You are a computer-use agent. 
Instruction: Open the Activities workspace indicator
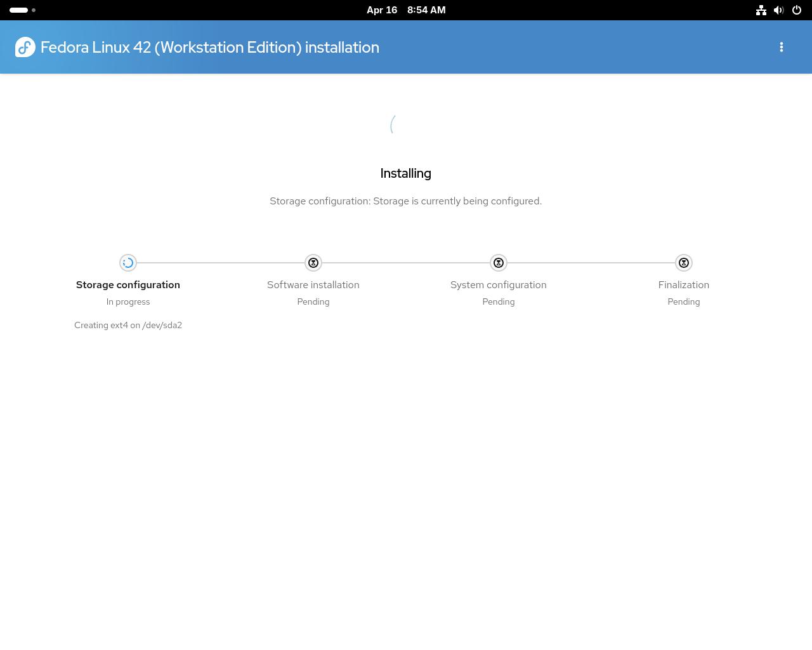pos(23,10)
